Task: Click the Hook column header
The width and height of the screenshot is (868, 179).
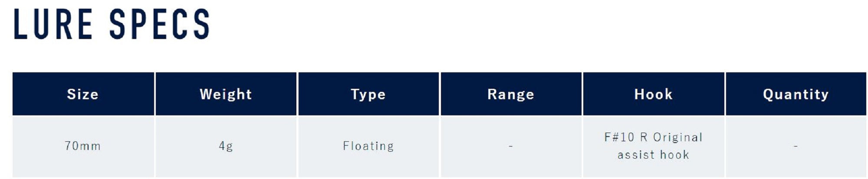Action: [653, 94]
